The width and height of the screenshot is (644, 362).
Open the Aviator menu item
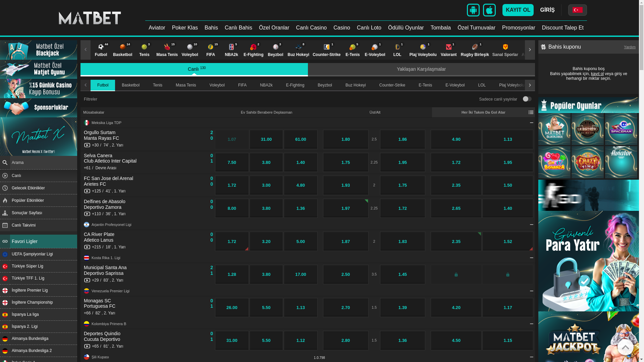coord(157,28)
